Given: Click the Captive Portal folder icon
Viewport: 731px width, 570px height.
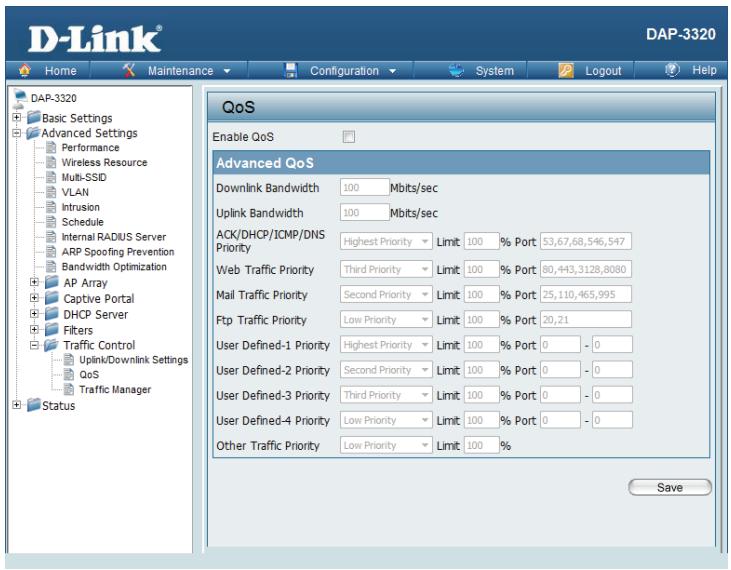Looking at the screenshot, I should 52,298.
